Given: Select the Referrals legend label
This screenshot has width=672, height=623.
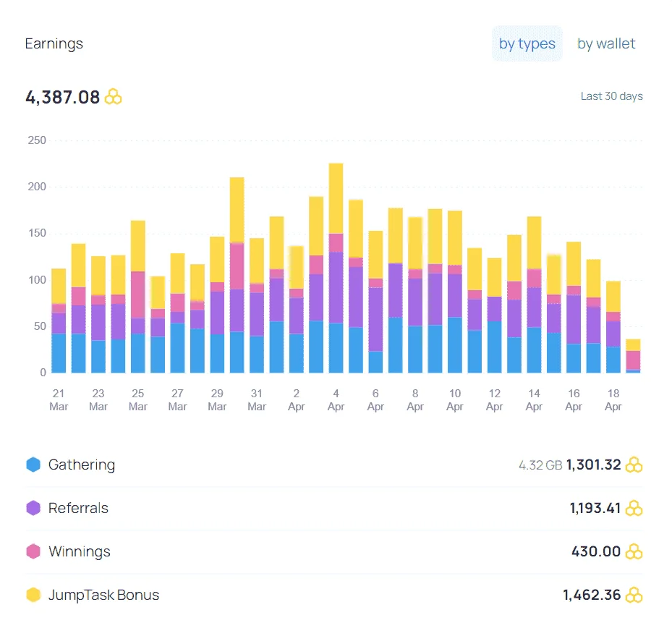Looking at the screenshot, I should 78,508.
